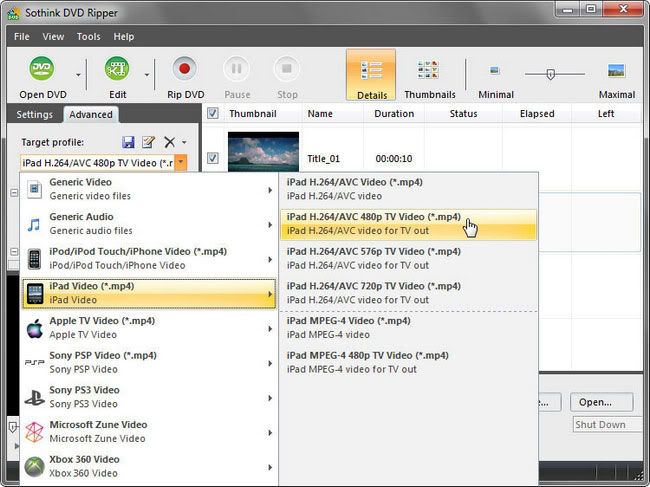Switch to the Settings tab
This screenshot has height=487, width=650.
click(34, 114)
